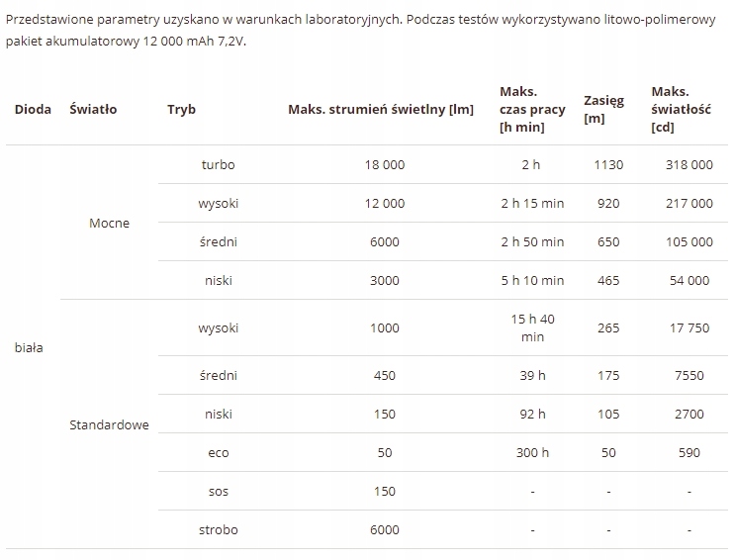Click the Maks. strumień świetlny header
The height and width of the screenshot is (560, 735).
click(380, 109)
